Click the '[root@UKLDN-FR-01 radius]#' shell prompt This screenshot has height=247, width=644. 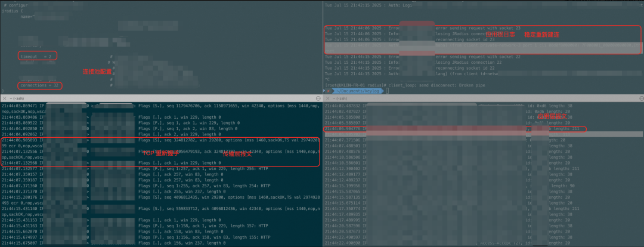[354, 85]
